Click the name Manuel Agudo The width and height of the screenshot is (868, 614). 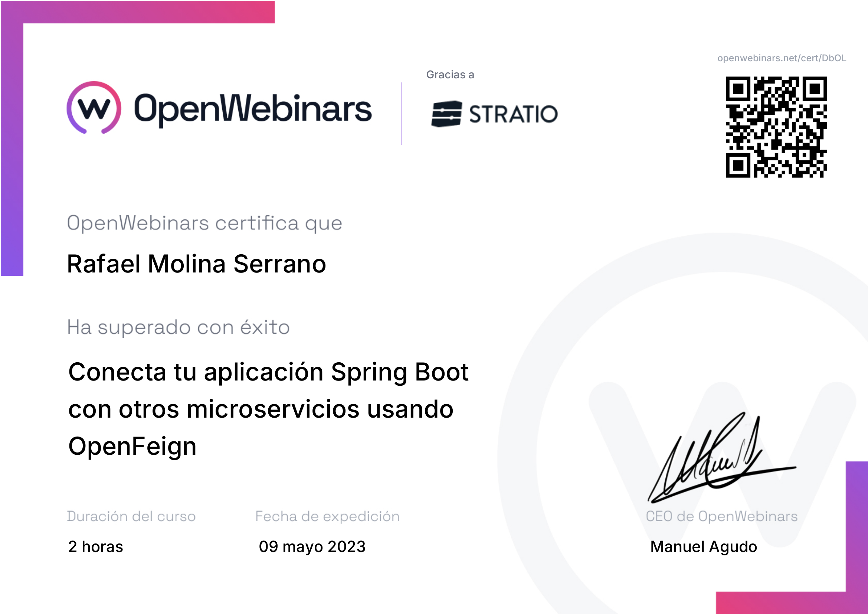[x=703, y=547]
